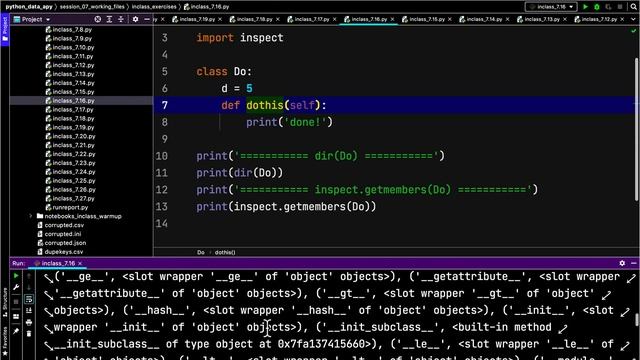Select inclass_7.20.py in project tree
This screenshot has height=360, width=640.
73,136
